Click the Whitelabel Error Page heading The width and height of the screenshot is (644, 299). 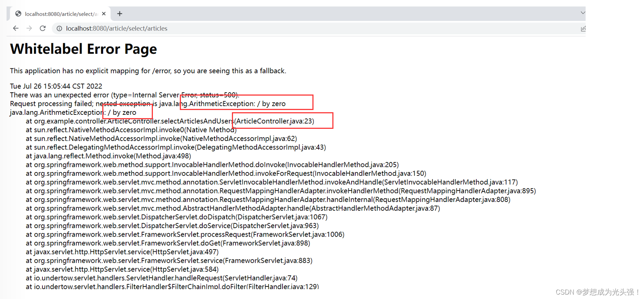83,49
